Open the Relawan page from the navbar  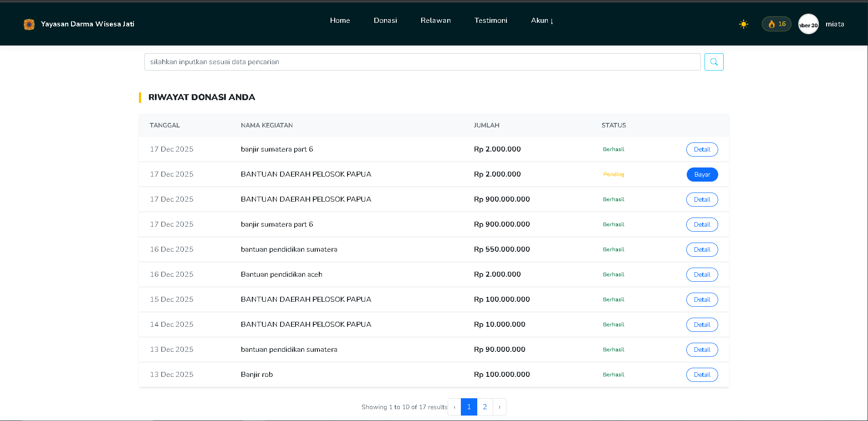435,20
